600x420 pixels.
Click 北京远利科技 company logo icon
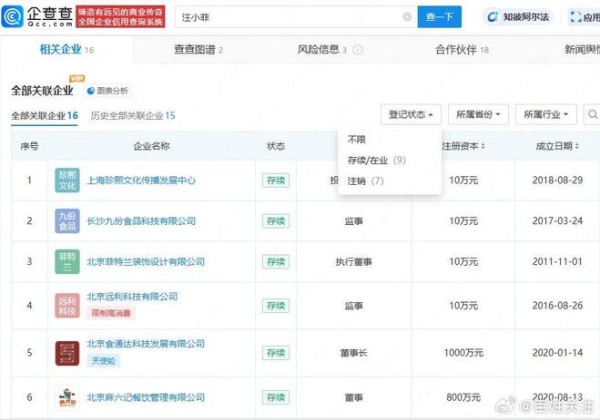68,304
